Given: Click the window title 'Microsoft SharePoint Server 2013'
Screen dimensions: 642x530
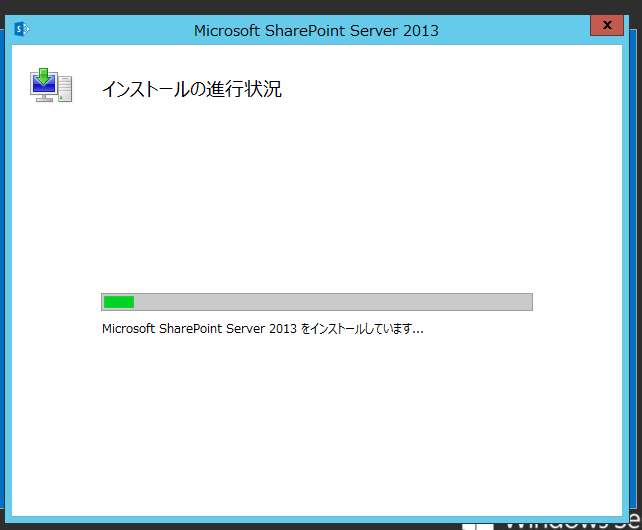Looking at the screenshot, I should [316, 31].
